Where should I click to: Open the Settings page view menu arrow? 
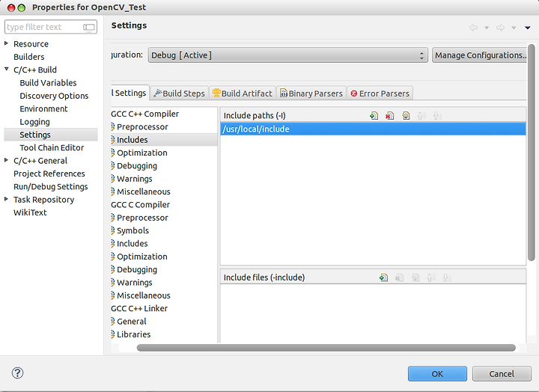coord(527,28)
